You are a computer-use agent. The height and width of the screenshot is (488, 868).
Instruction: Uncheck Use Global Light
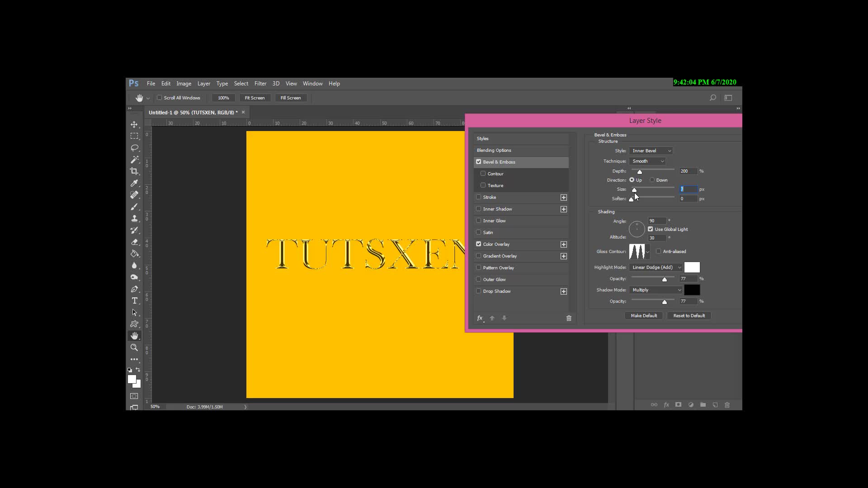point(651,229)
